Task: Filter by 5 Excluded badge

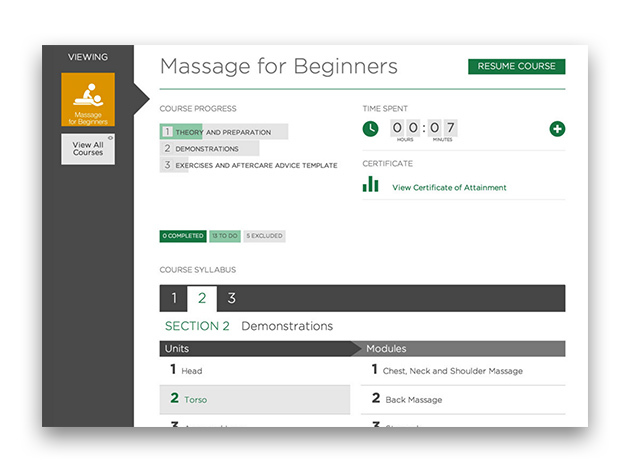Action: tap(264, 236)
